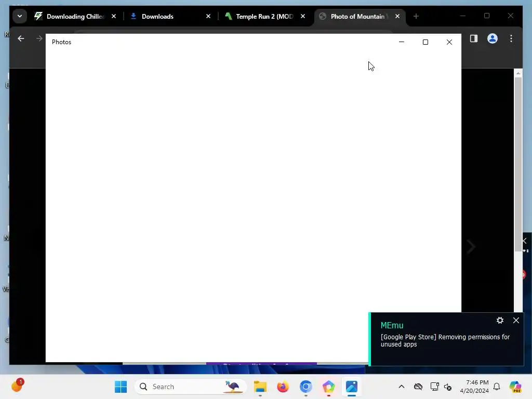The image size is (532, 399).
Task: Close the Downloads tab
Action: click(x=208, y=16)
